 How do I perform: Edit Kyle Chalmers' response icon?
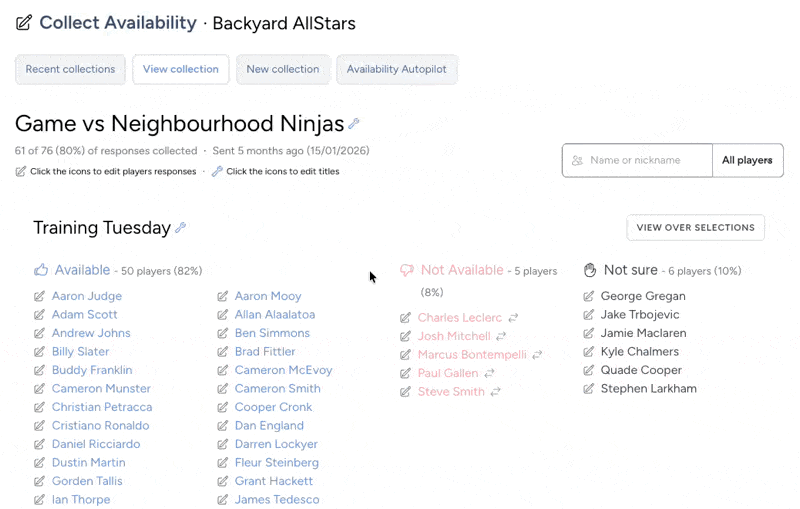coord(588,351)
